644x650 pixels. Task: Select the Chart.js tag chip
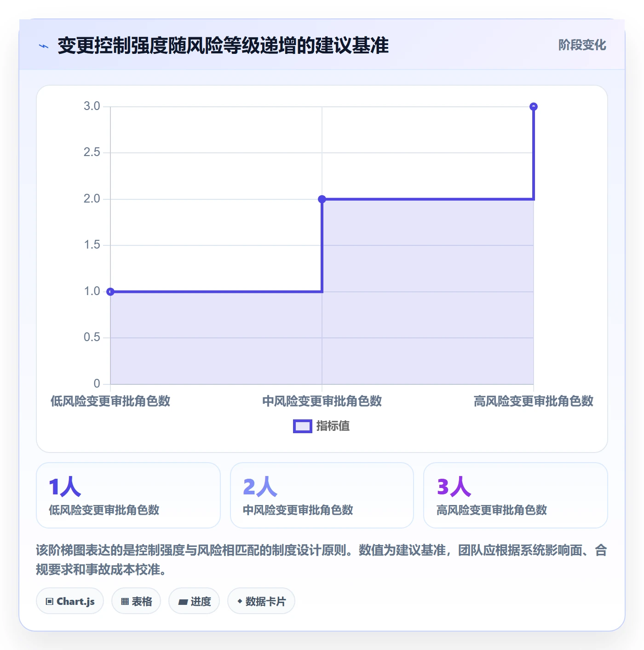tap(70, 601)
